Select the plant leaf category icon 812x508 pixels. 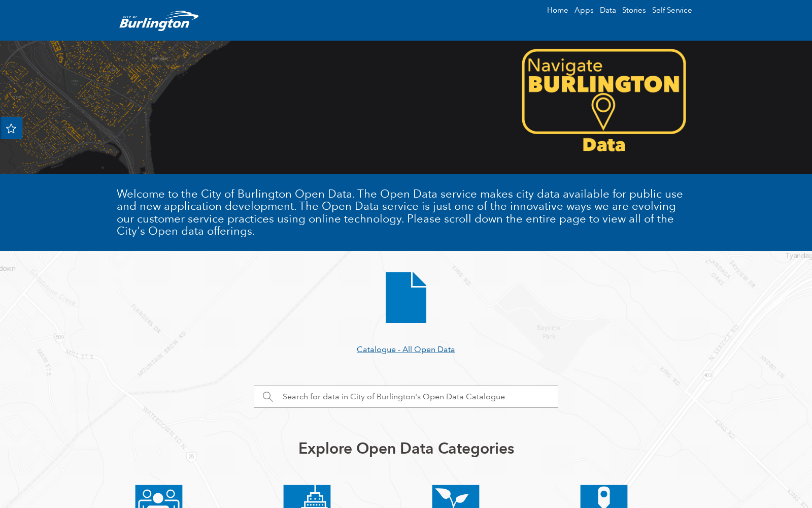coord(456,496)
